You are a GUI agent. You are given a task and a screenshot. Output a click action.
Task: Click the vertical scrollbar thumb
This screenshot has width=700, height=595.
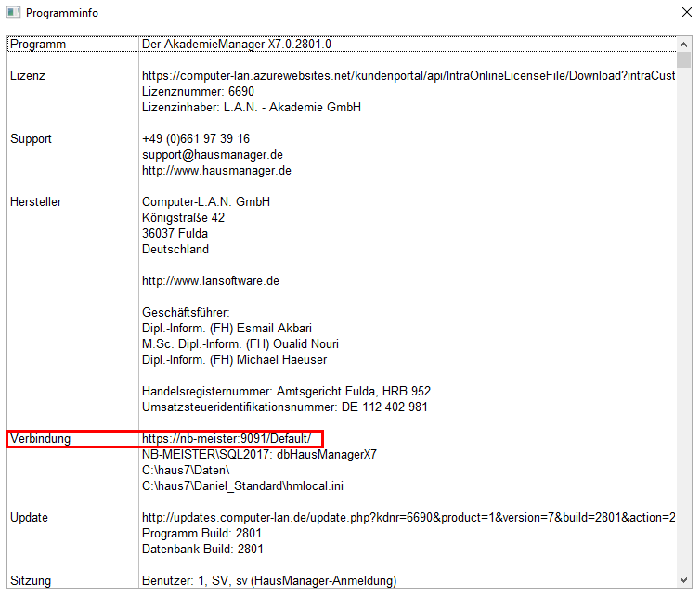point(683,60)
